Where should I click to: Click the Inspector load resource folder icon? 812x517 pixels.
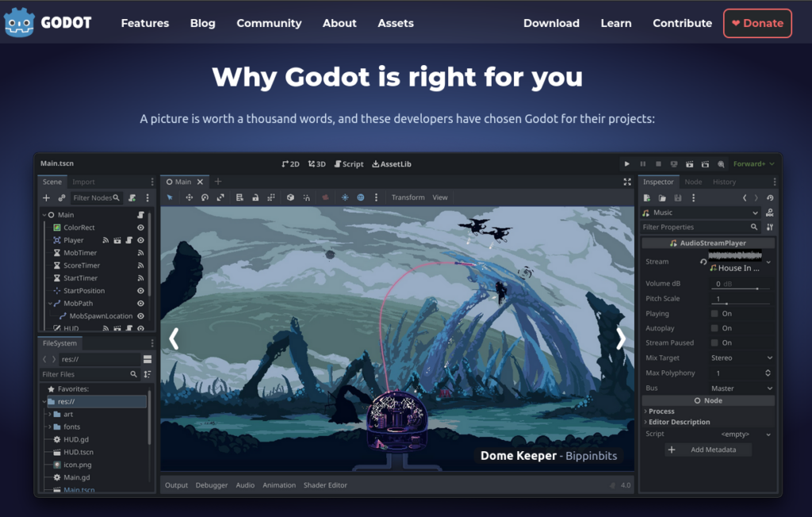[662, 198]
